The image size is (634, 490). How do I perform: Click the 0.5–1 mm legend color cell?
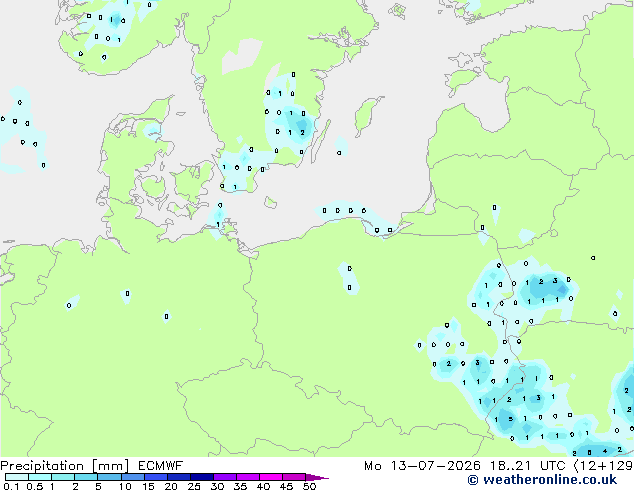[x=40, y=477]
